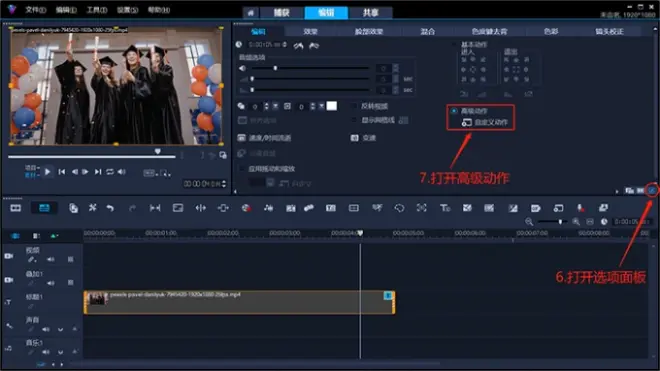This screenshot has height=371, width=660.
Task: Enable the 反转视频 checkbox
Action: (354, 106)
